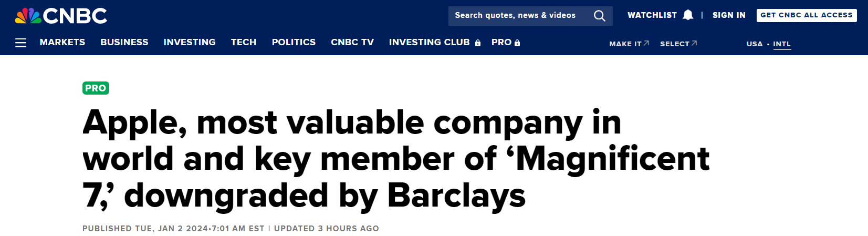Switch edition to USA
The width and height of the screenshot is (868, 236).
(x=755, y=44)
